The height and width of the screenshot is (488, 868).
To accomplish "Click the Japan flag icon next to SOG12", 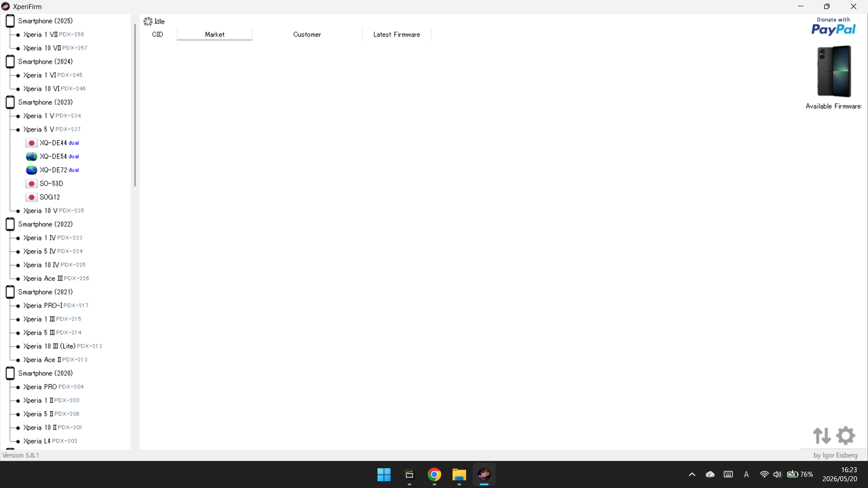I will tap(31, 197).
